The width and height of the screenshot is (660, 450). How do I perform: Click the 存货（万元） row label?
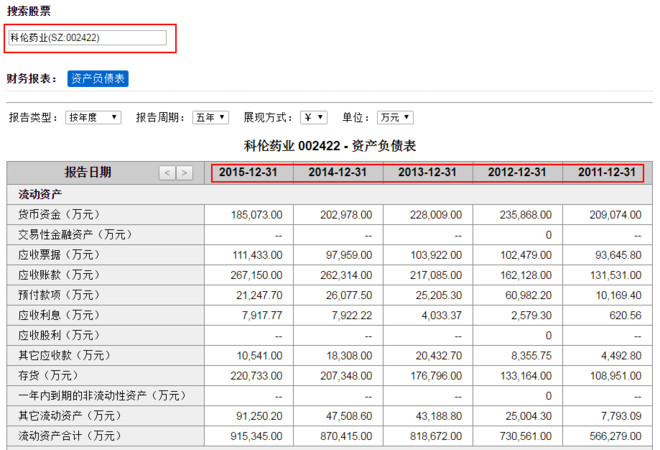pos(48,375)
